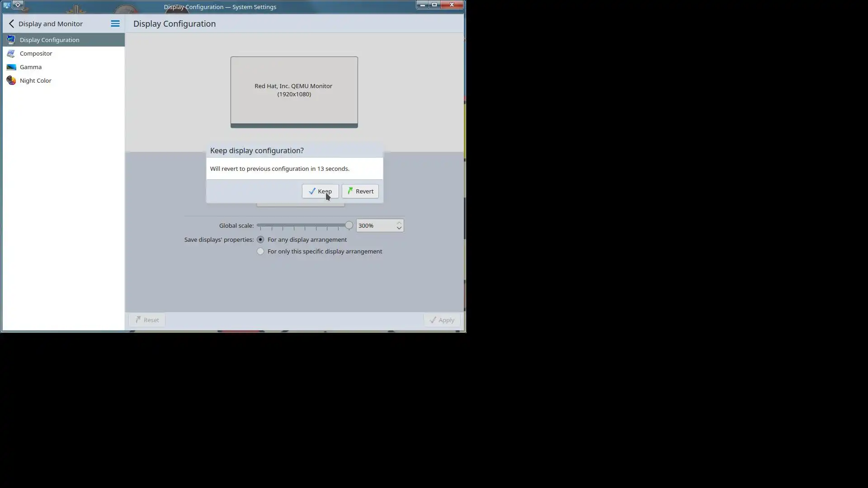Click the Keep button in dialog
Viewport: 868px width, 488px height.
(x=320, y=191)
